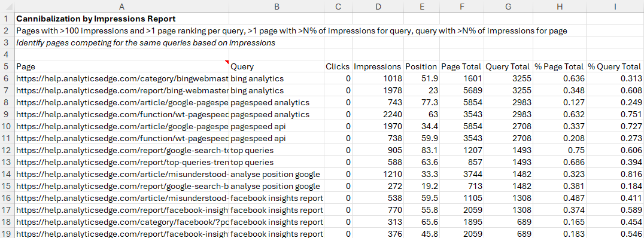Select the impressions value 2240
Image resolution: width=644 pixels, height=238 pixels.
(378, 114)
